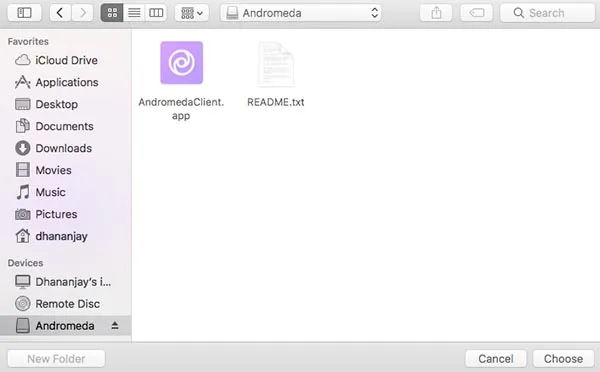The image size is (600, 372).
Task: Open Pictures from Favorites
Action: (65, 214)
